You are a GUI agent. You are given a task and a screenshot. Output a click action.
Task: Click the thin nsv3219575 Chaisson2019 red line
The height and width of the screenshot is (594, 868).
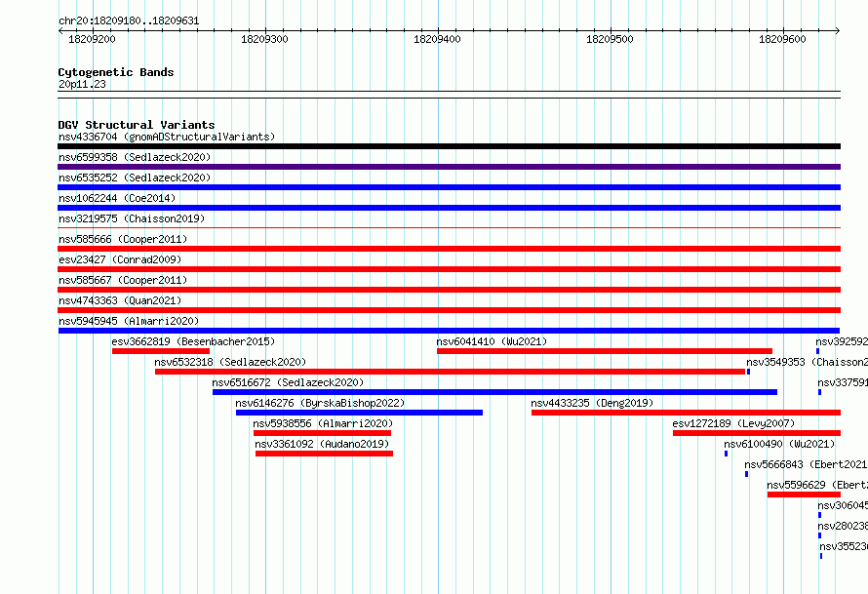pyautogui.click(x=449, y=227)
